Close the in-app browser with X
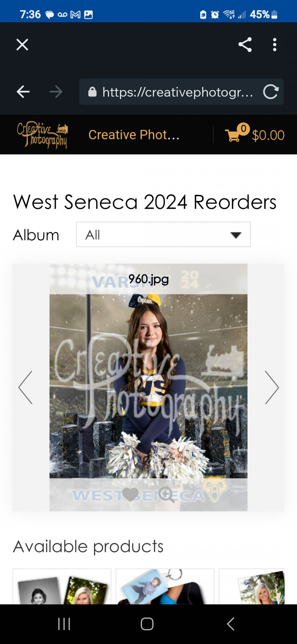 tap(22, 45)
